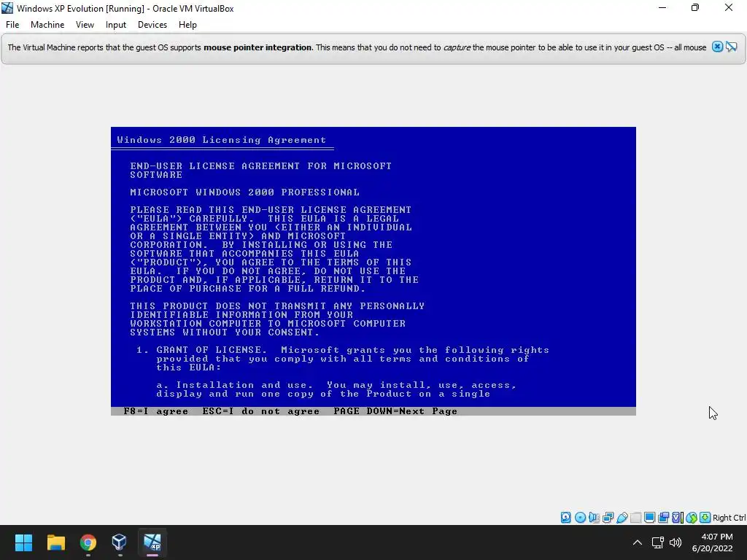Click the keyboard capture arrow icon
Image resolution: width=747 pixels, height=560 pixels.
click(x=705, y=518)
